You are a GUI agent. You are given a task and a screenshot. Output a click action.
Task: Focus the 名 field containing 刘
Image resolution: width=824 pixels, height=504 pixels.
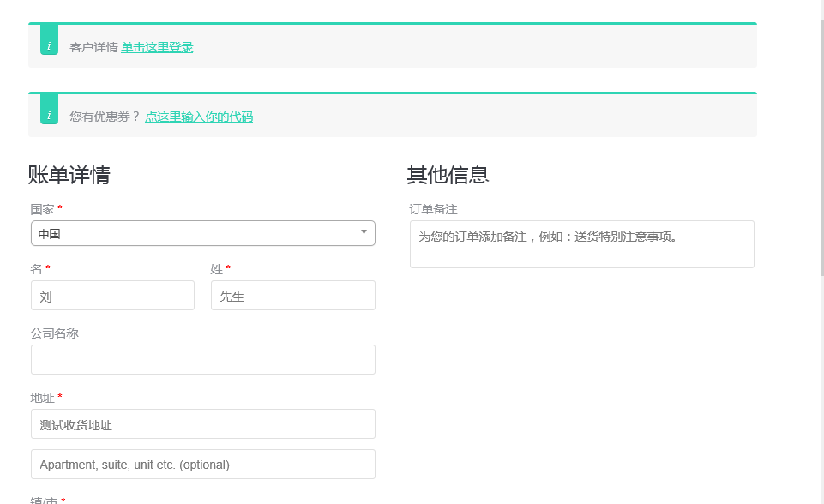click(112, 296)
